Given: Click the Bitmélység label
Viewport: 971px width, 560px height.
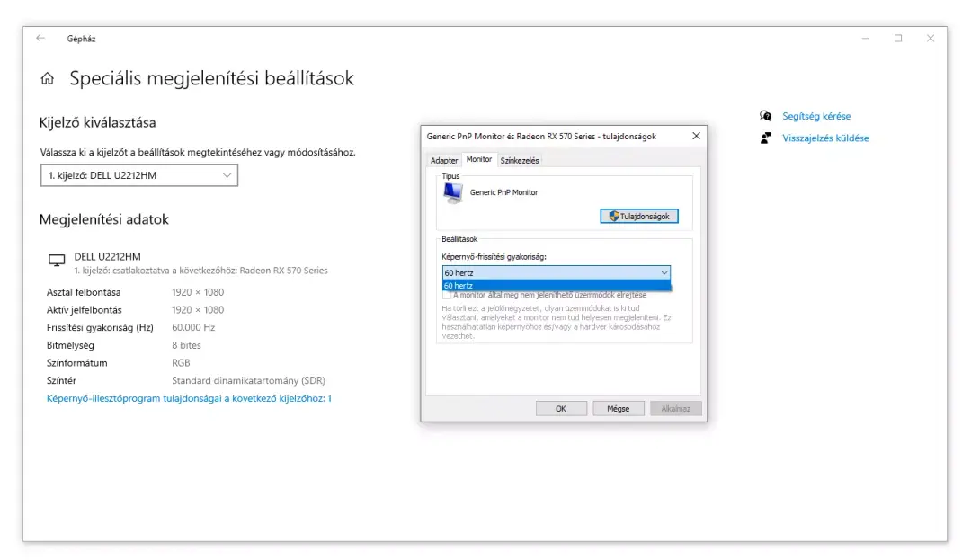Looking at the screenshot, I should pyautogui.click(x=70, y=345).
